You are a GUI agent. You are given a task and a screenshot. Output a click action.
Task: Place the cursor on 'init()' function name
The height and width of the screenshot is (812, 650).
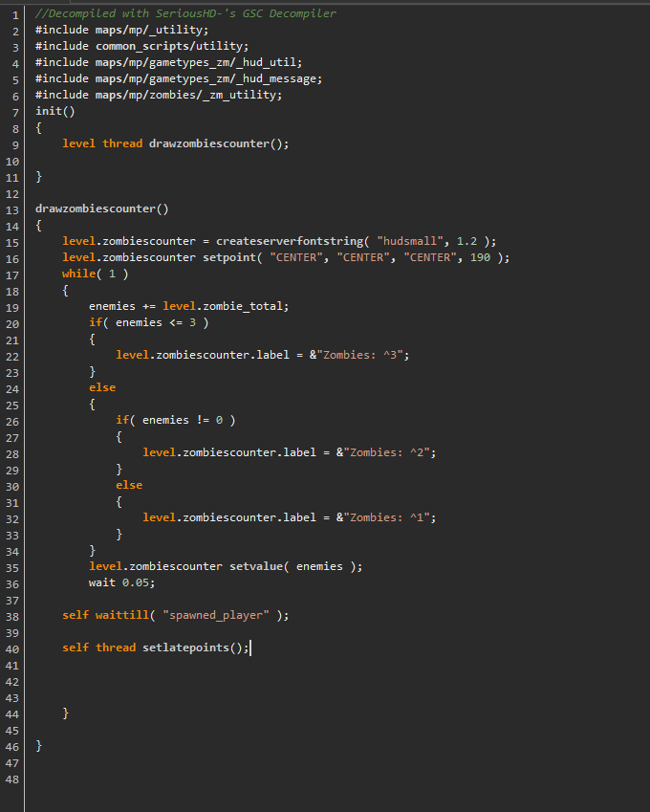pyautogui.click(x=54, y=111)
